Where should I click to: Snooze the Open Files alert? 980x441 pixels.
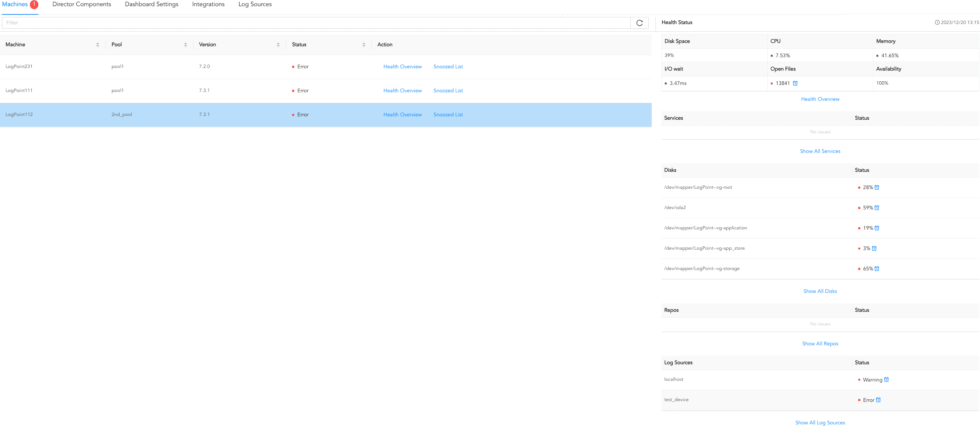(795, 83)
